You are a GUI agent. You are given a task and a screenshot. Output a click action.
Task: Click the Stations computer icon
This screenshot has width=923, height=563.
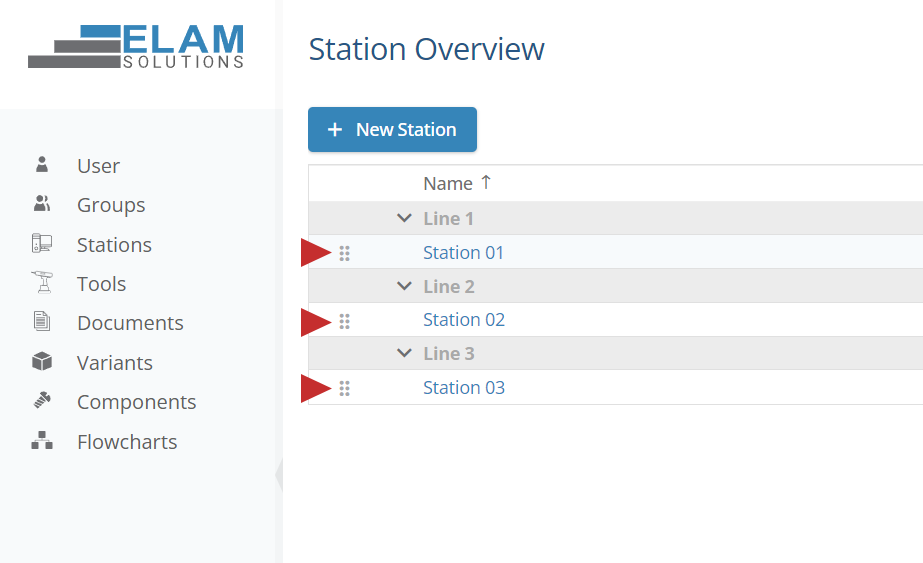coord(42,244)
